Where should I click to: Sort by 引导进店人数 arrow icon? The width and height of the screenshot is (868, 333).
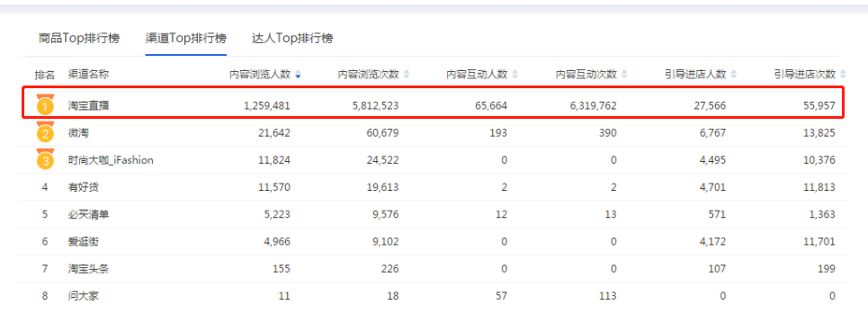(733, 75)
